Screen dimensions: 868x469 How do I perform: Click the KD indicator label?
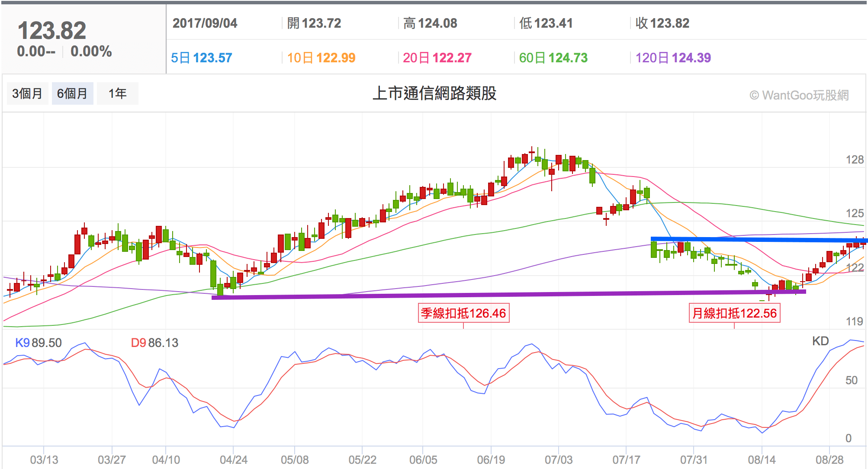pos(820,341)
